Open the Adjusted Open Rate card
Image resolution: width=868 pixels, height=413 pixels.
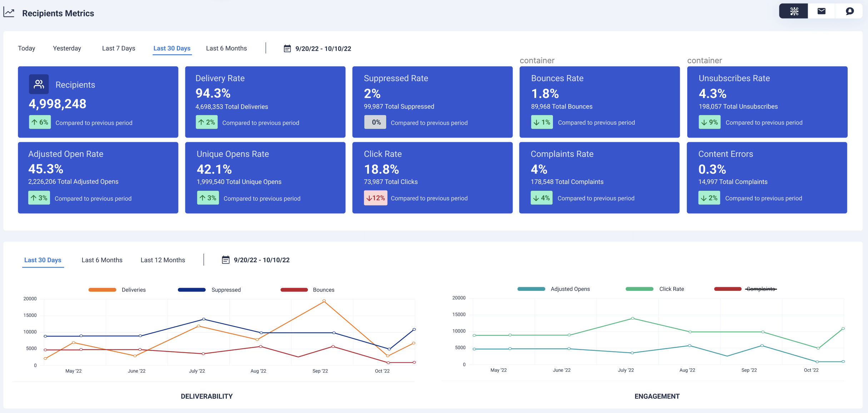pos(98,178)
